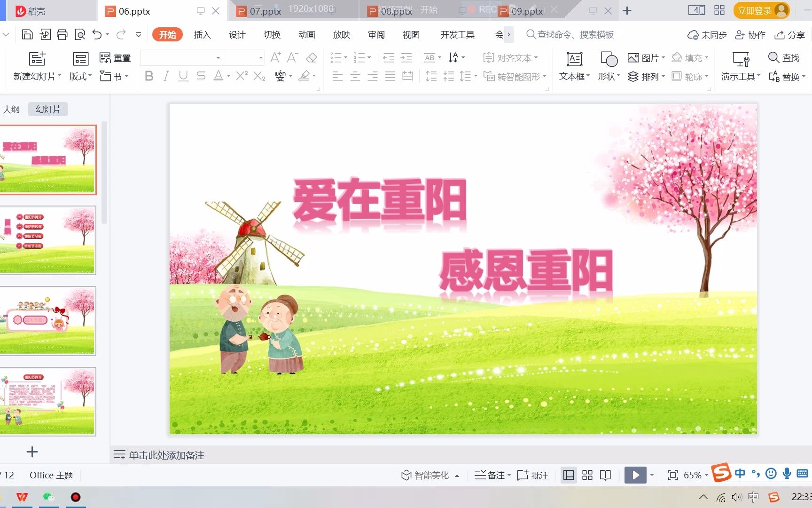This screenshot has height=508, width=812.
Task: Click the command search field
Action: click(x=570, y=34)
